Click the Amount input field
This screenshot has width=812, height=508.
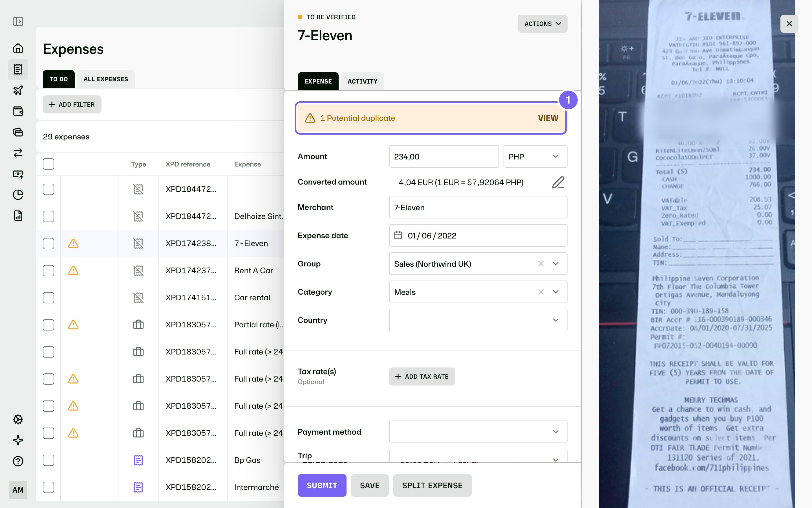pyautogui.click(x=443, y=157)
